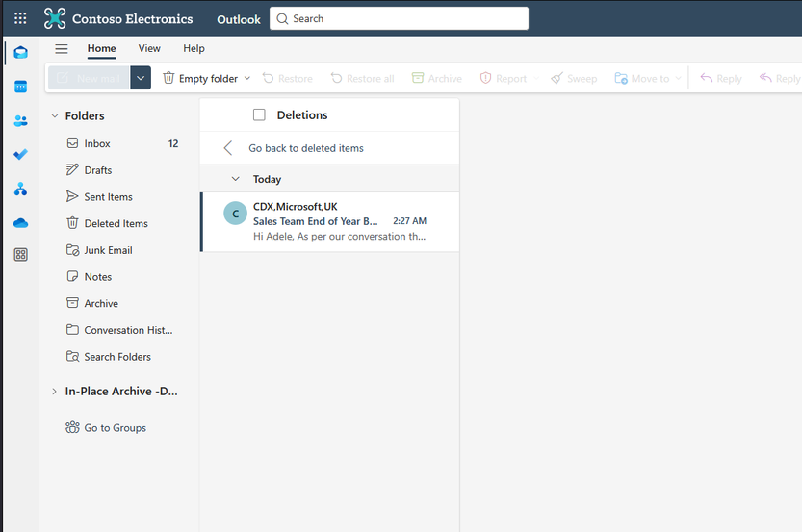This screenshot has width=802, height=532.
Task: Click the 2:27 AM timestamp
Action: [x=410, y=221]
